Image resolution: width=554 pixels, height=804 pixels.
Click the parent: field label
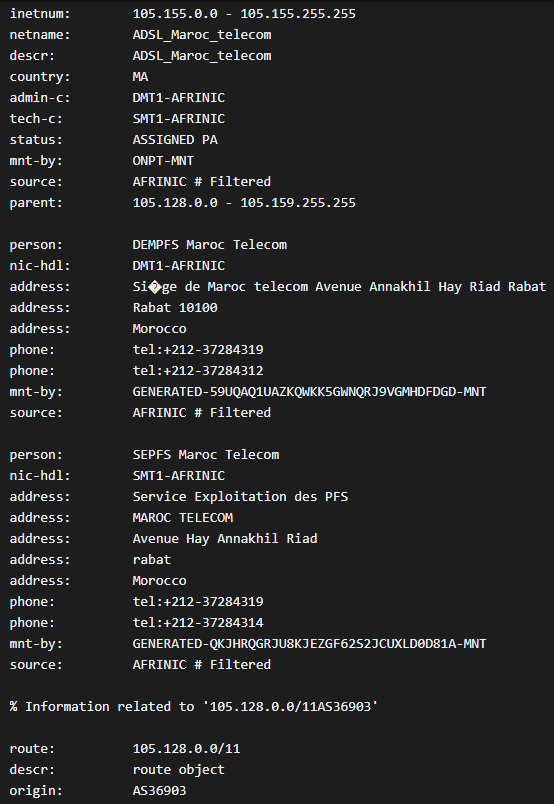point(36,203)
